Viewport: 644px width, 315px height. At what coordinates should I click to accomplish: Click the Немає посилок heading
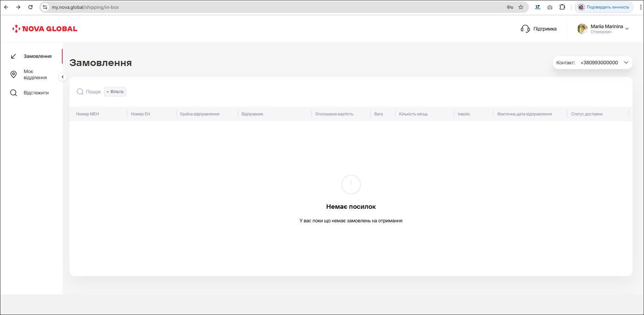click(x=351, y=207)
